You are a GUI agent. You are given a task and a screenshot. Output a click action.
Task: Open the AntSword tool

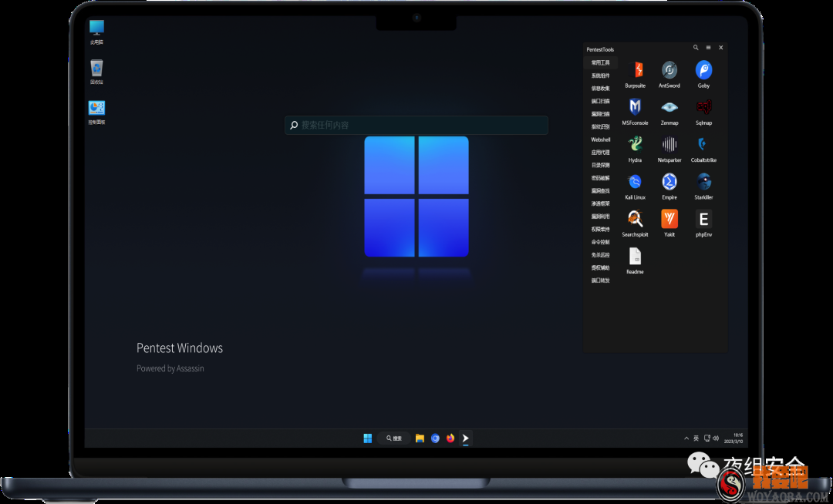[669, 74]
